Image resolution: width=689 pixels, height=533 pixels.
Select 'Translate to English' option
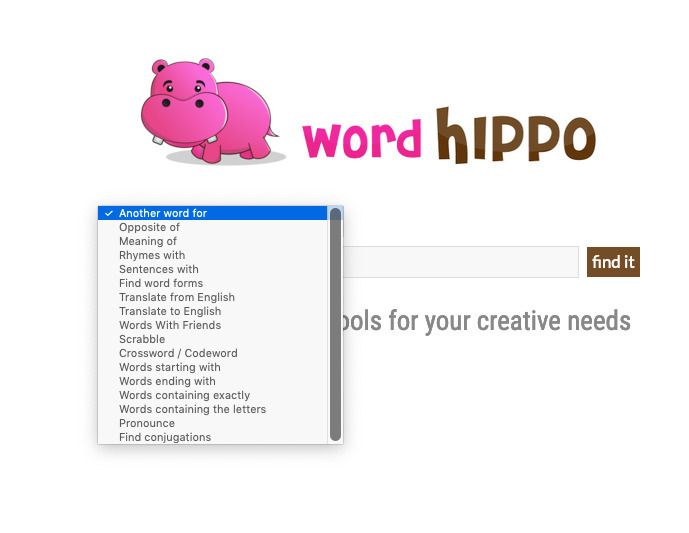170,311
